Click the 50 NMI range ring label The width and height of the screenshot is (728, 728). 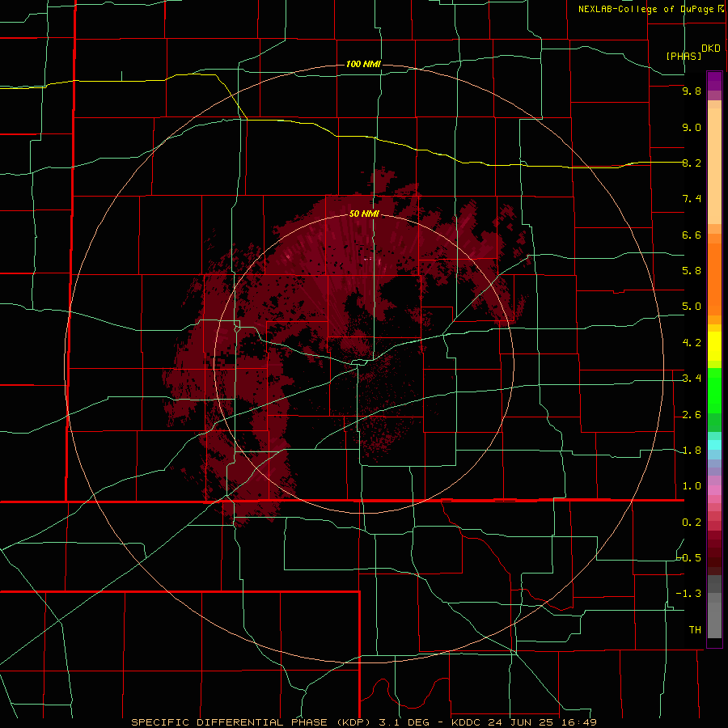364,214
